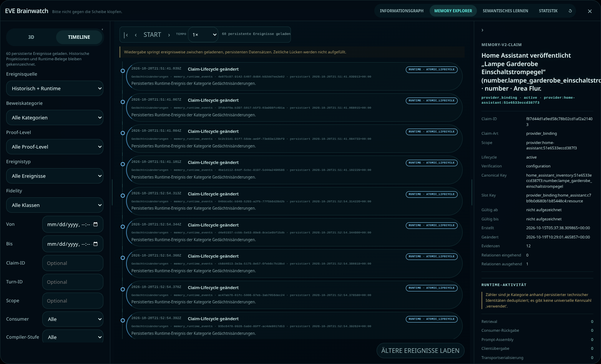Screen dimensions: 601x364
Task: Switch to 3D view
Action: [x=31, y=37]
